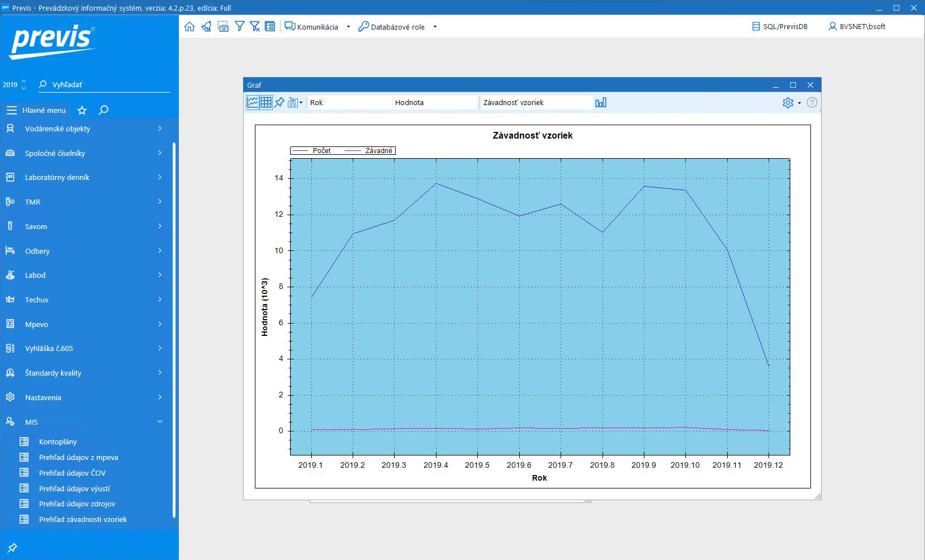
Task: Click the Štandardy kvality icon
Action: coord(10,373)
